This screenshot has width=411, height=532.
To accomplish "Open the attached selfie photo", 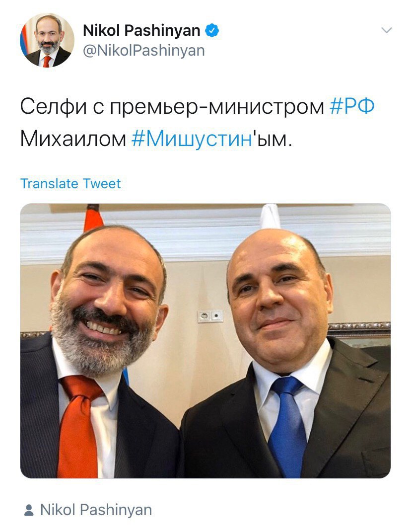I will [x=205, y=341].
